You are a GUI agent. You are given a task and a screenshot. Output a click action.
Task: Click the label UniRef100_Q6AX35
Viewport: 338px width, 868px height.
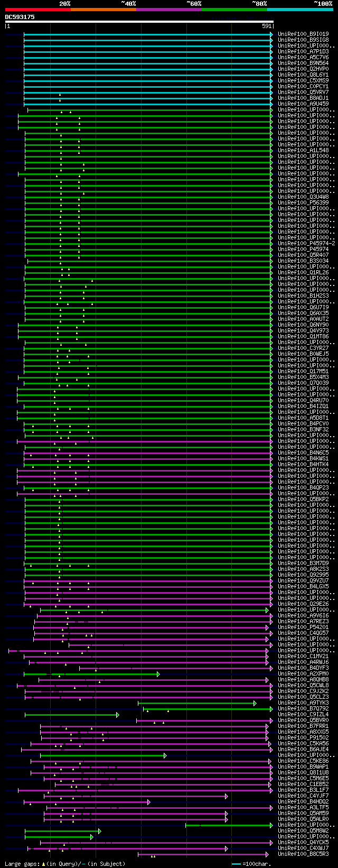pyautogui.click(x=303, y=313)
